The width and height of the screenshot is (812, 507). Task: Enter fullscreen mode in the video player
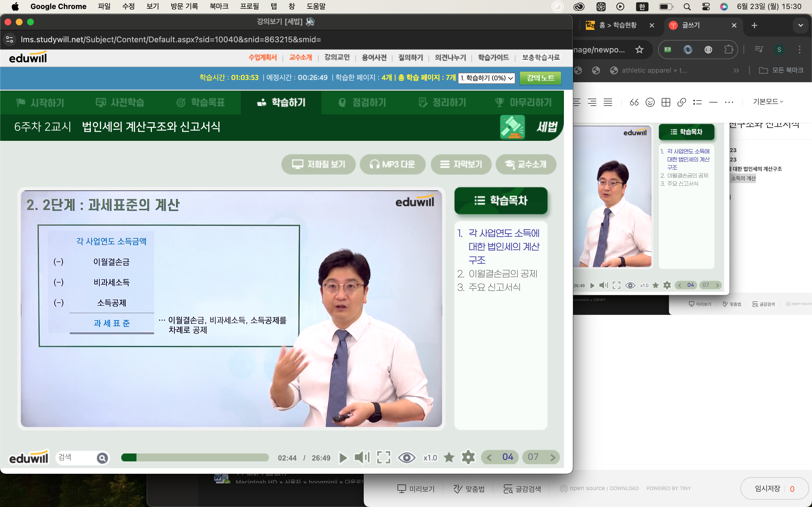tap(383, 458)
